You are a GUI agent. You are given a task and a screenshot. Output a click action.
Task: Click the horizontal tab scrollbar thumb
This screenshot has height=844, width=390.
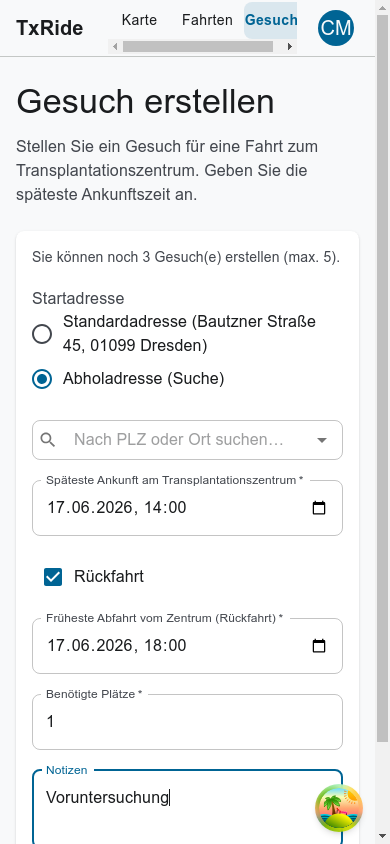(x=198, y=47)
